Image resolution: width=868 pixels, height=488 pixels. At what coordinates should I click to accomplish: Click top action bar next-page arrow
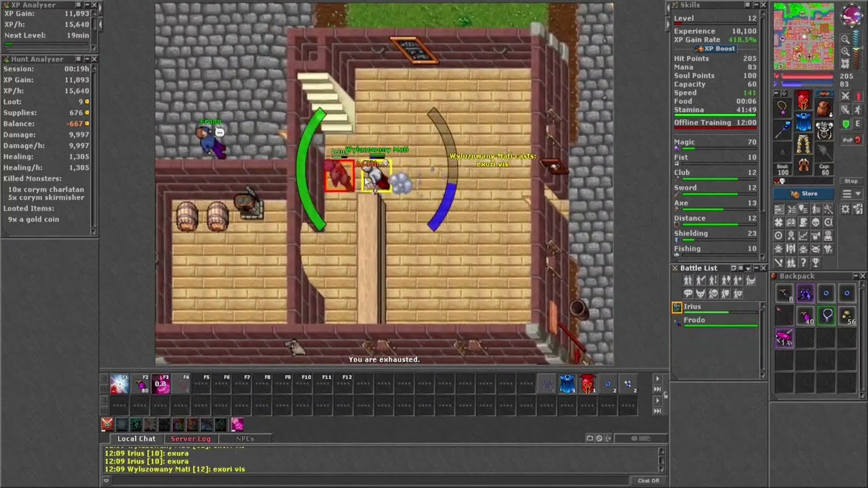tap(656, 379)
